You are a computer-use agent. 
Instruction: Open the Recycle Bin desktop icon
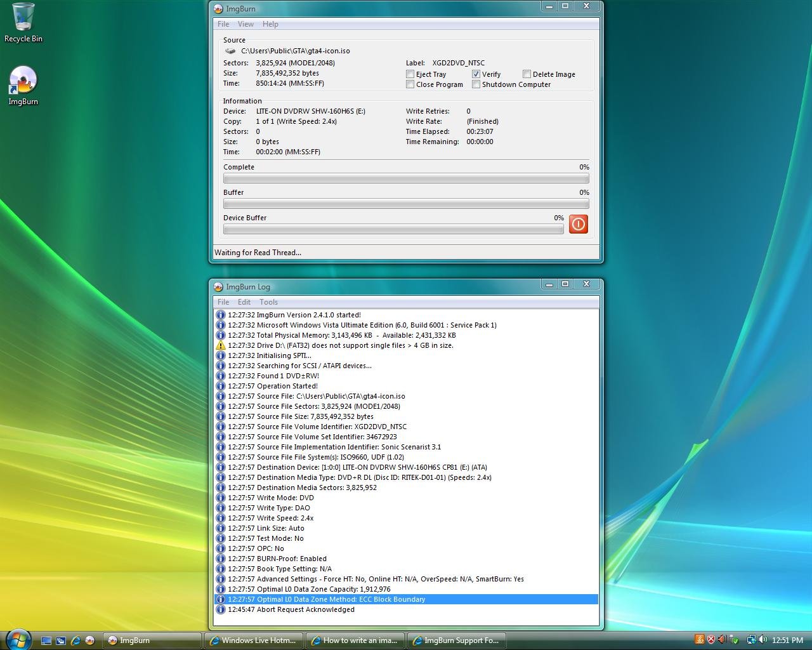click(23, 23)
